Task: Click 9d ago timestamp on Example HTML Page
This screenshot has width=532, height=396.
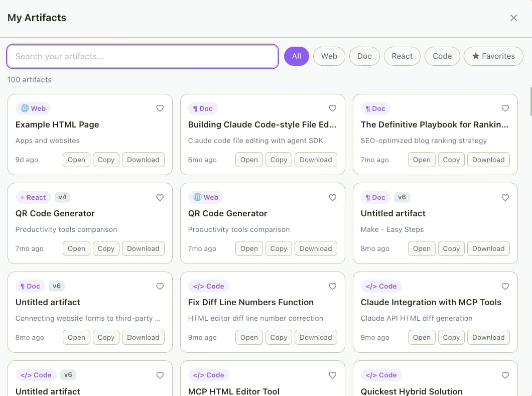Action: [x=27, y=160]
